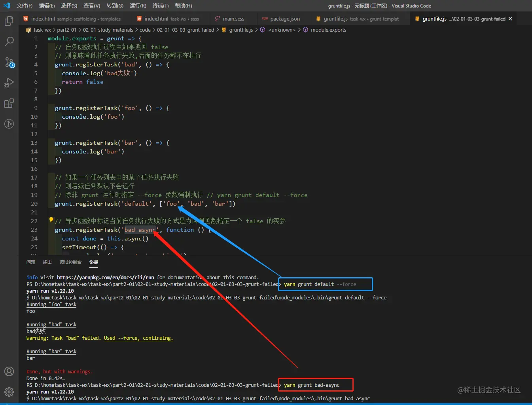
Task: Click 'Used --force, continuing.' in terminal
Action: click(138, 338)
